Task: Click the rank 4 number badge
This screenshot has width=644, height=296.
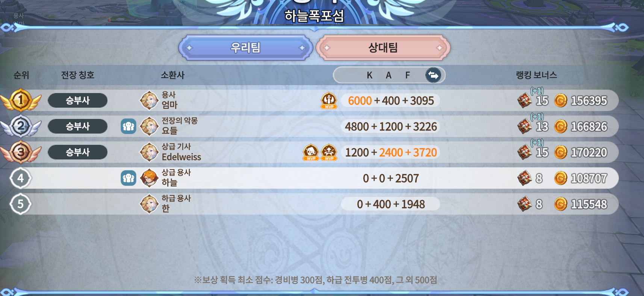Action: pos(20,178)
